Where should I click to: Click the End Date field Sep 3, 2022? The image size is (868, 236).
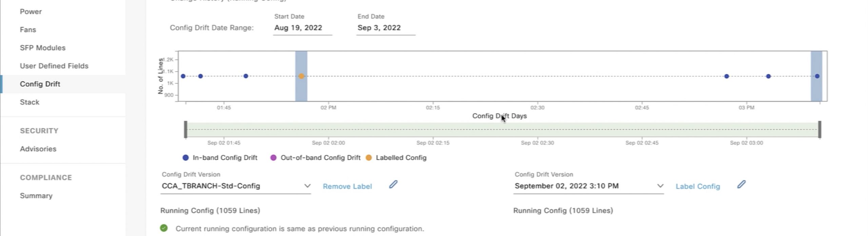(379, 28)
